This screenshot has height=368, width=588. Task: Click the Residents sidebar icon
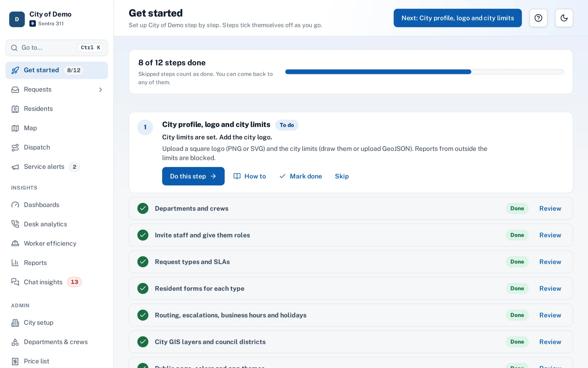[x=15, y=109]
